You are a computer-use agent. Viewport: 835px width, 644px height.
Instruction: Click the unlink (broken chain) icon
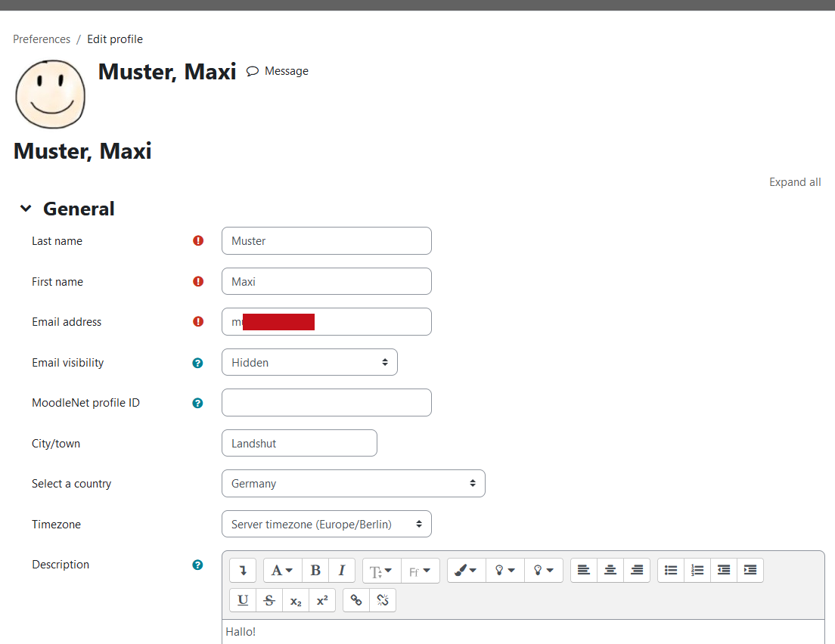pos(383,600)
